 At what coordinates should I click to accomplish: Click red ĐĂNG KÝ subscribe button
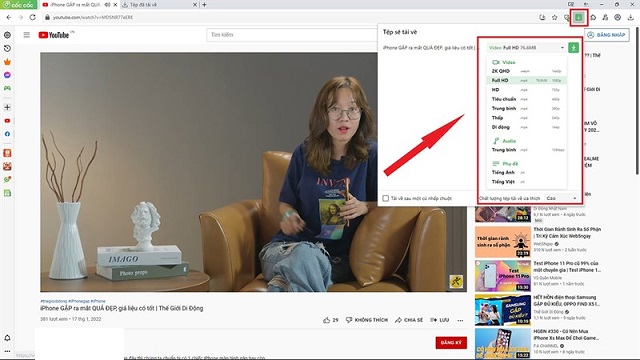point(451,342)
